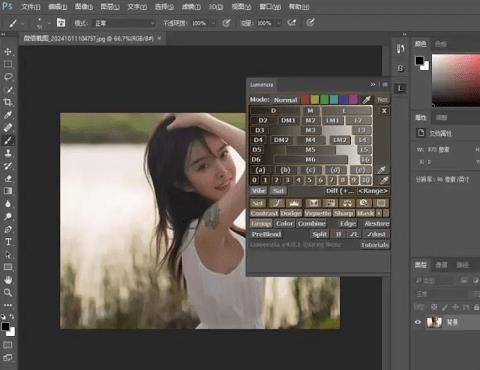Select the Pen tool
The height and width of the screenshot is (370, 480).
click(x=8, y=229)
